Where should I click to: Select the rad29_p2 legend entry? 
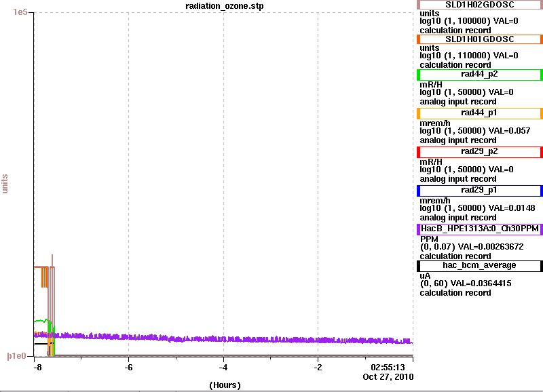(480, 152)
